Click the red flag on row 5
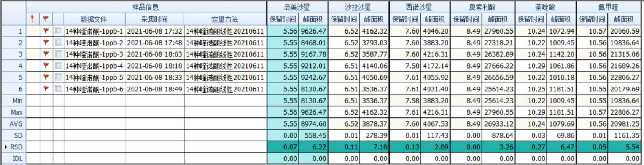 (x=46, y=77)
